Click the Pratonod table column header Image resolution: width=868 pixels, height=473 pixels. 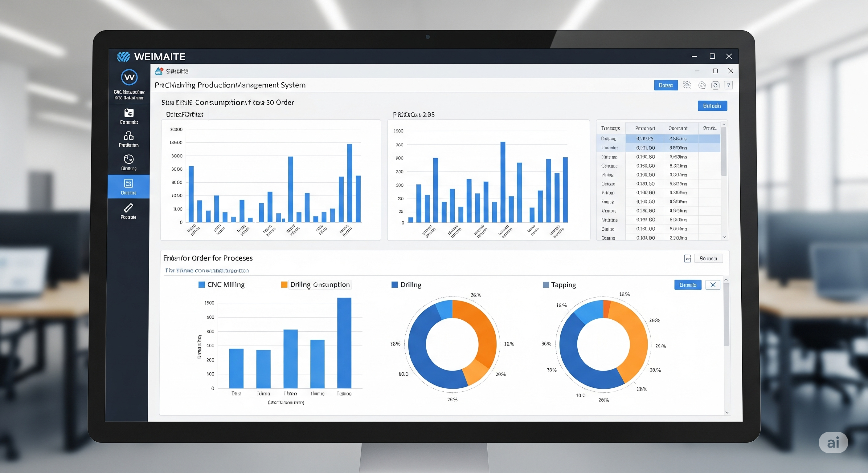(x=645, y=128)
